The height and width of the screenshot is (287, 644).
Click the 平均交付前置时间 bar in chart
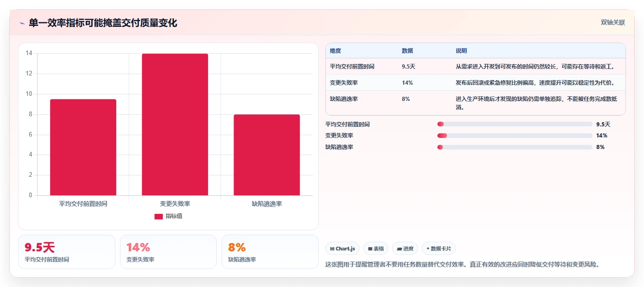click(83, 147)
